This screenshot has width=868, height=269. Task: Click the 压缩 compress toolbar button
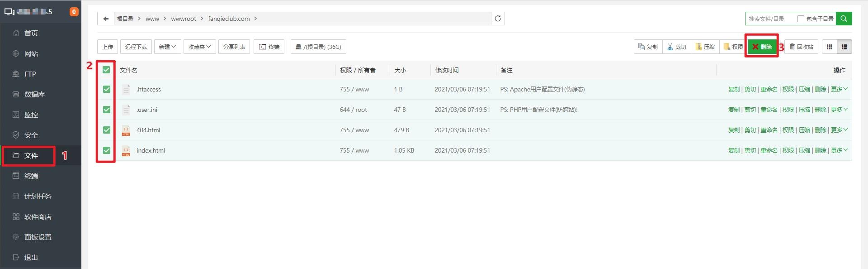pos(705,47)
